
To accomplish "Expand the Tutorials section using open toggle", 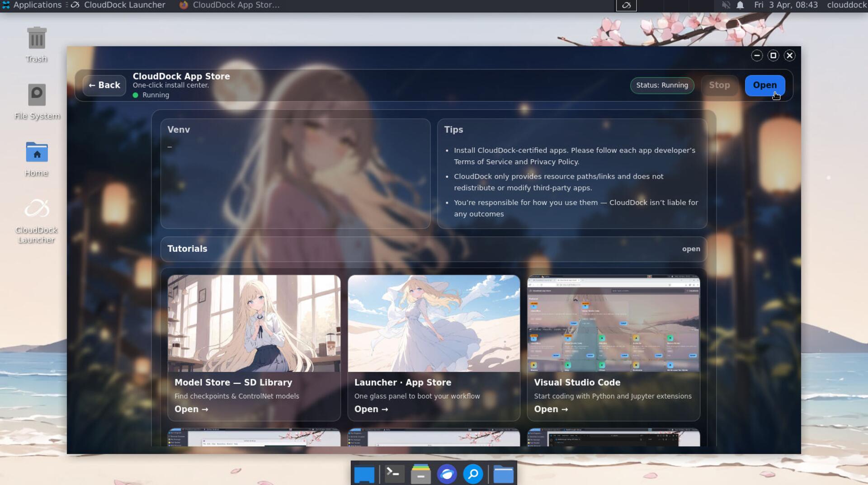I will pos(691,249).
